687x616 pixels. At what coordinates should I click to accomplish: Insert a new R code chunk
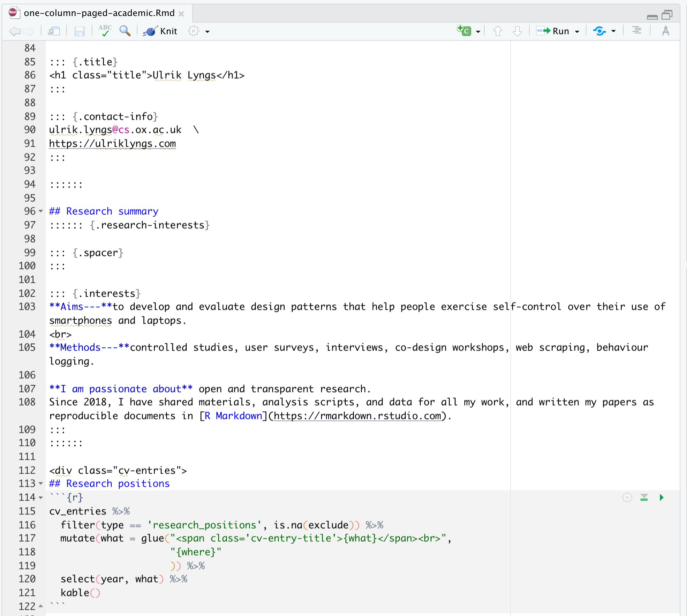[x=465, y=31]
